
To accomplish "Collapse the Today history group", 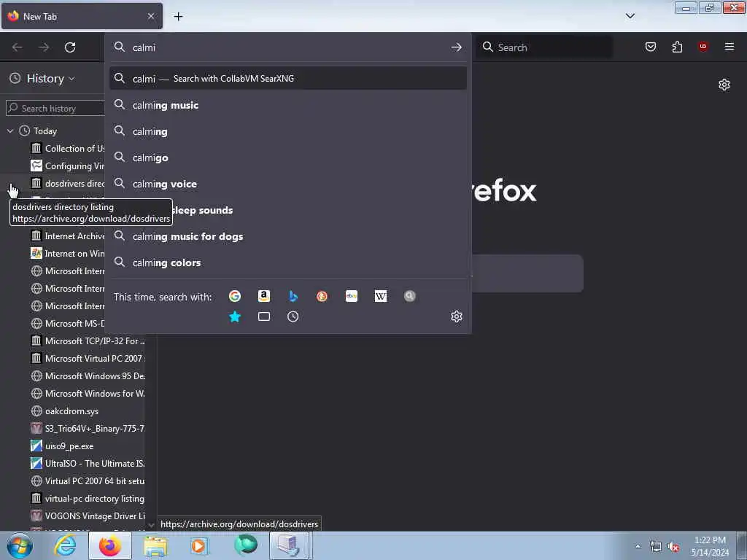I will pos(10,131).
